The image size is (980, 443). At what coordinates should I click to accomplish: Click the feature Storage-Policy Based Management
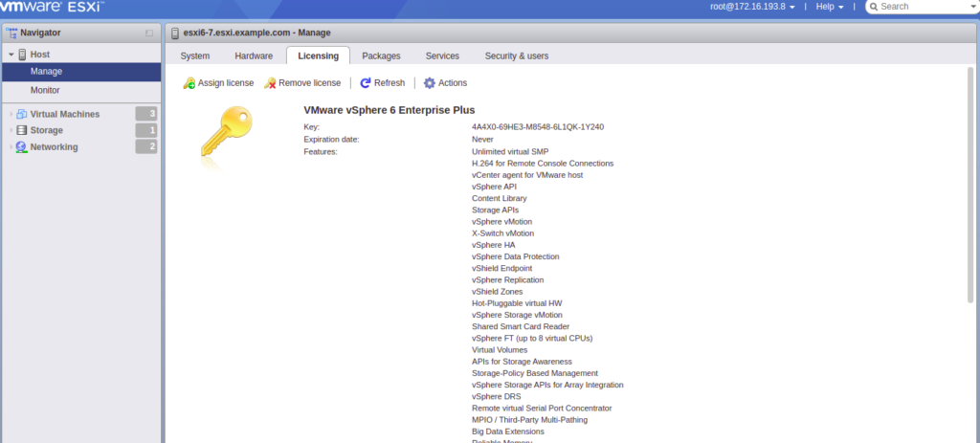pos(535,373)
